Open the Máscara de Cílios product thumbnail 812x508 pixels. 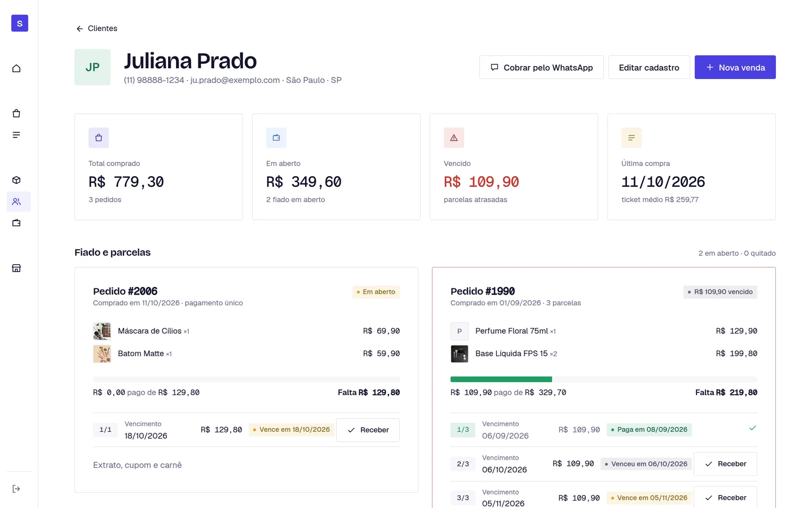click(102, 331)
